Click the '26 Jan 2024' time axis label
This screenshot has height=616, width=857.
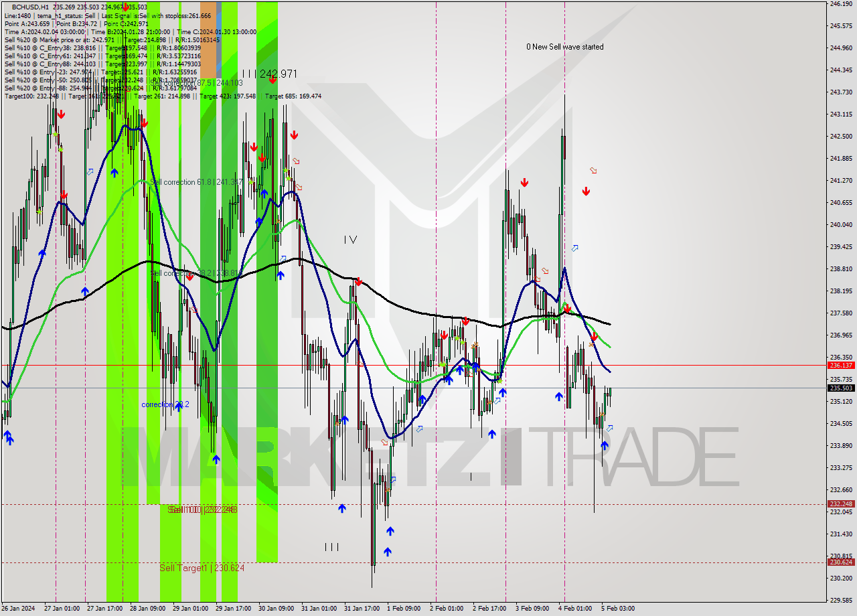point(18,609)
